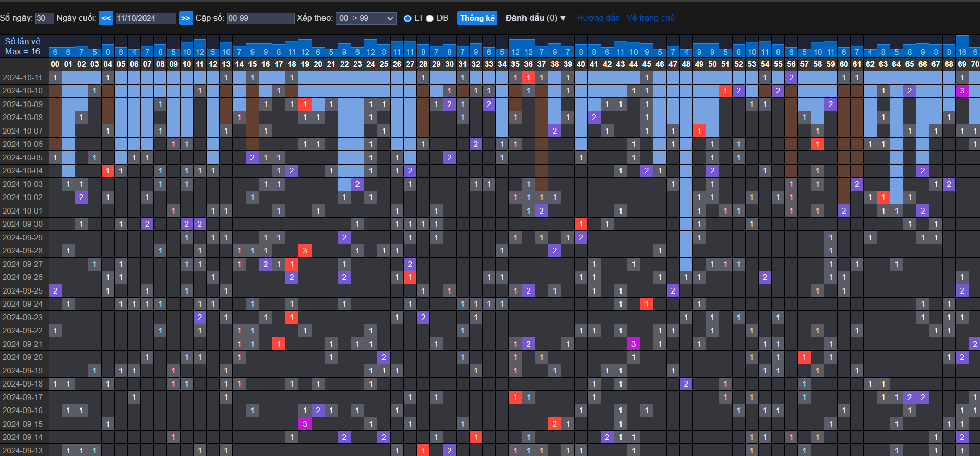The height and width of the screenshot is (456, 980).
Task: Click the red 1 cell in row 2024-09-14
Action: 476,437
